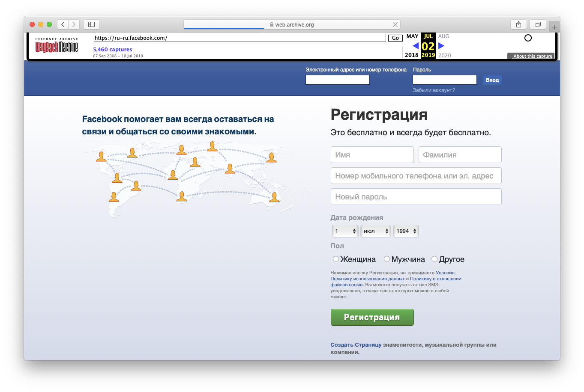Click the Имя first name field
The image size is (584, 392).
(372, 155)
